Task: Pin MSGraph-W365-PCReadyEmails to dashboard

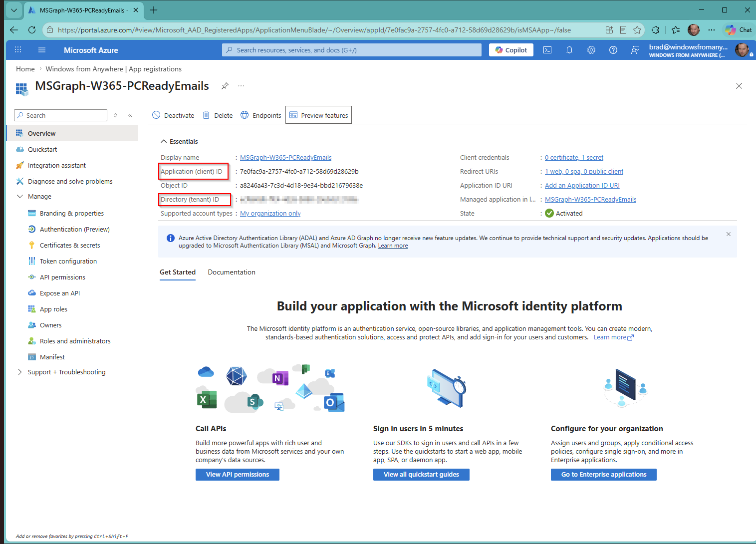Action: 225,86
